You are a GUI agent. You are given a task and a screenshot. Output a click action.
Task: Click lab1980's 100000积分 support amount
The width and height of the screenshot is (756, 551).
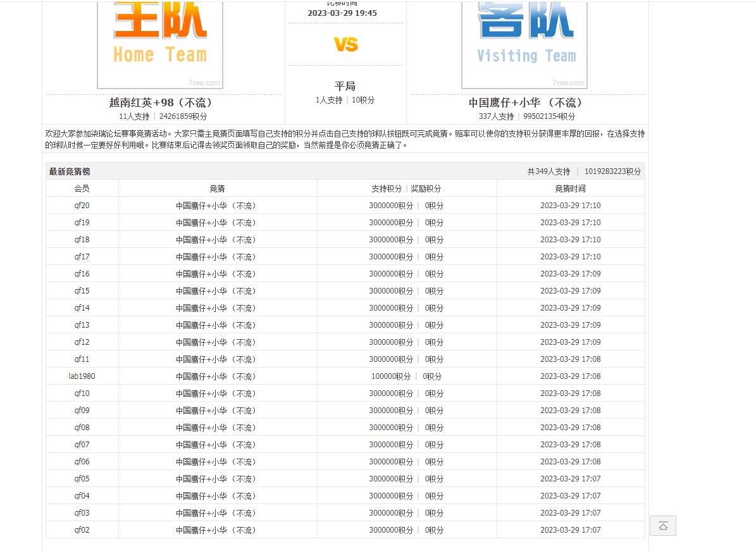coord(391,376)
